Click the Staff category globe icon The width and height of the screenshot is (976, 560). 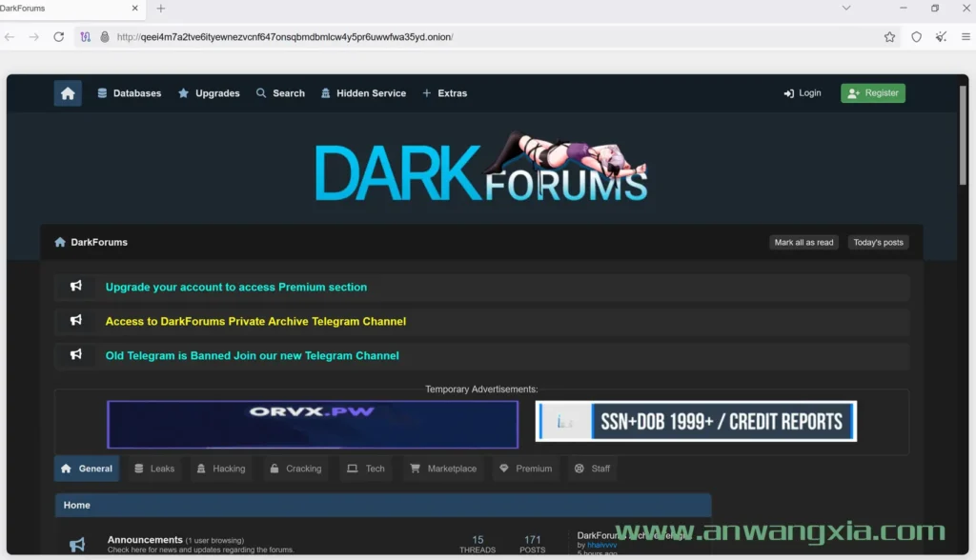click(x=579, y=469)
